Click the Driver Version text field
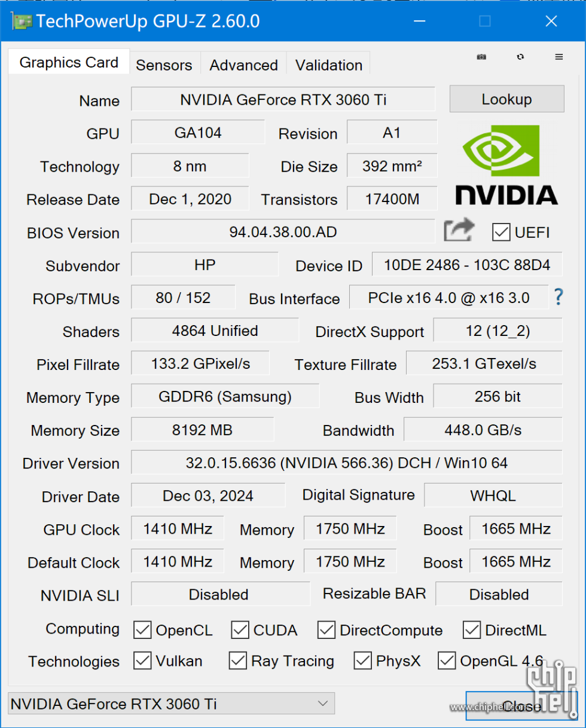The width and height of the screenshot is (586, 728). (x=347, y=463)
